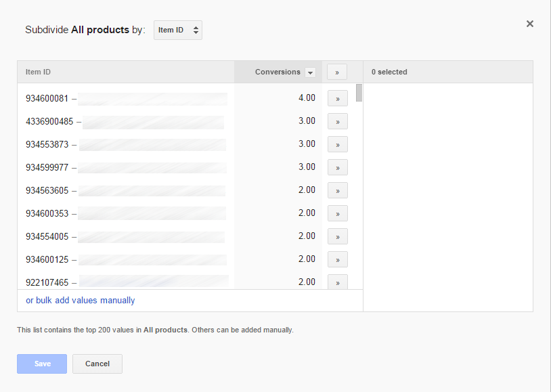
Task: Move item 934563605 into the selection
Action: (336, 190)
